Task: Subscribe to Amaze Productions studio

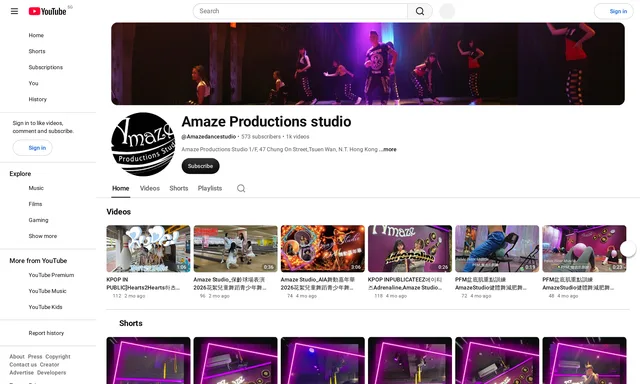Action: pyautogui.click(x=200, y=166)
